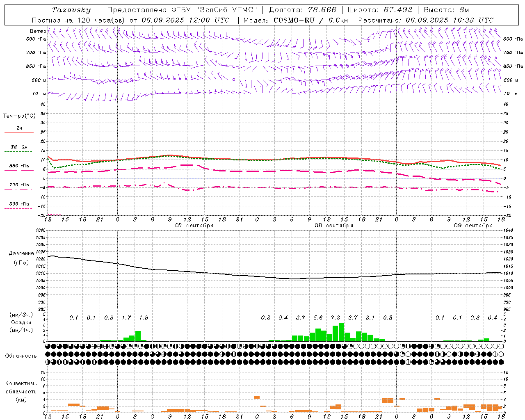Click the 'Высота: 8м' elevation label
525x420 pixels.
(446, 9)
